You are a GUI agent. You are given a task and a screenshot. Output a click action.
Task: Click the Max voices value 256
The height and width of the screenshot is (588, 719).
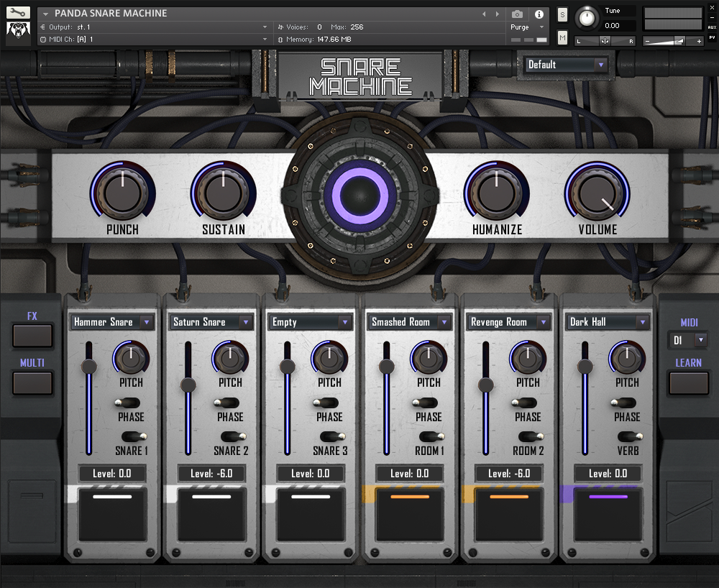[357, 27]
